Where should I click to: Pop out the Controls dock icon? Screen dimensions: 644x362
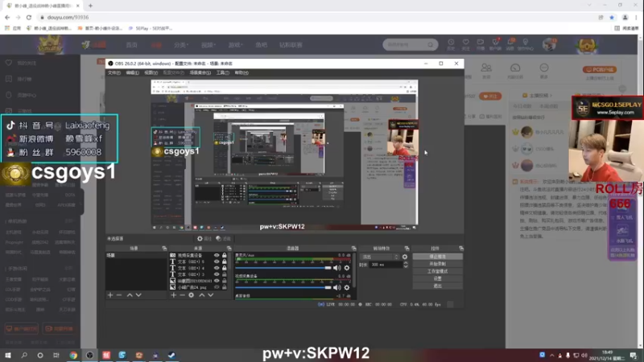pyautogui.click(x=460, y=249)
